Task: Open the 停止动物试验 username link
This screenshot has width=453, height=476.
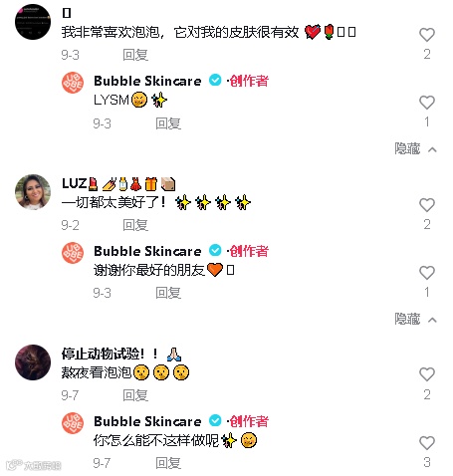Action: 121,354
